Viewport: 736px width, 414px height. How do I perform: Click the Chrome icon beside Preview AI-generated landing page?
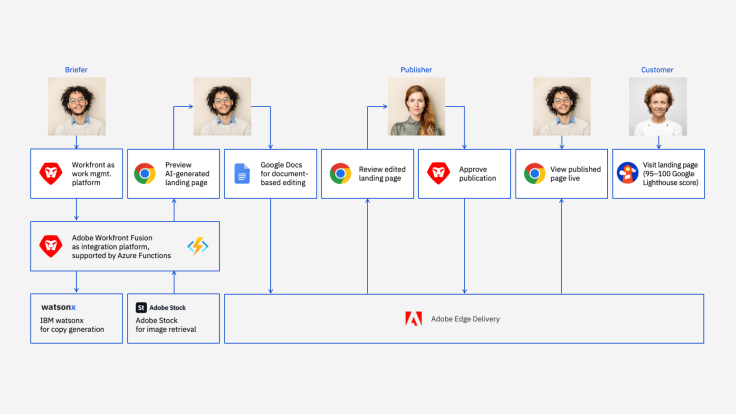tap(145, 174)
